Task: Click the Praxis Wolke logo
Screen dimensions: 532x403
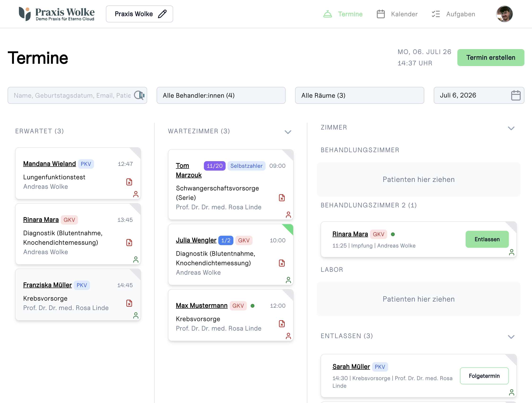Action: click(57, 14)
